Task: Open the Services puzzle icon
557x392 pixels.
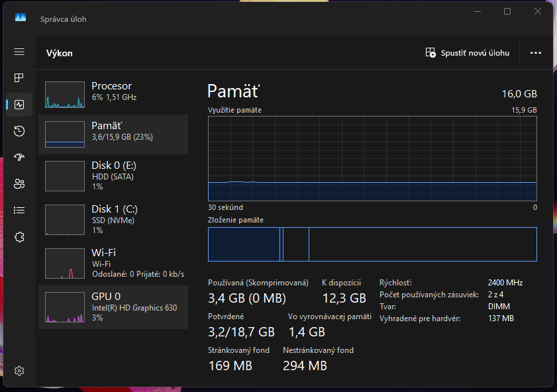Action: tap(19, 237)
